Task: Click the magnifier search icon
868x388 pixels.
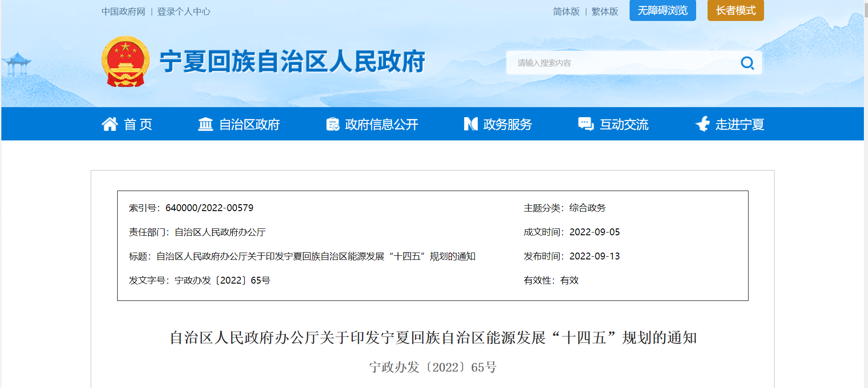Action: coord(747,63)
